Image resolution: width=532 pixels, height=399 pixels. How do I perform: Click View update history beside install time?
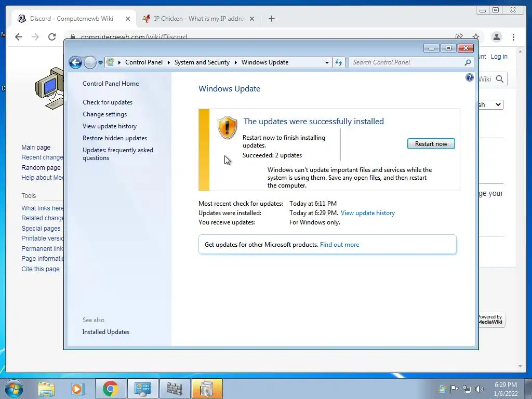(x=368, y=213)
